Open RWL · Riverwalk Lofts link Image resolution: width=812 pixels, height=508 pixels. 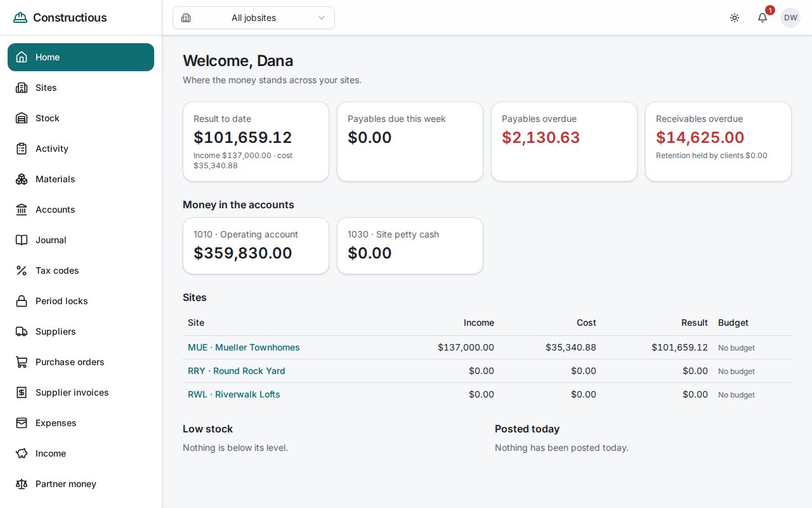coord(234,394)
